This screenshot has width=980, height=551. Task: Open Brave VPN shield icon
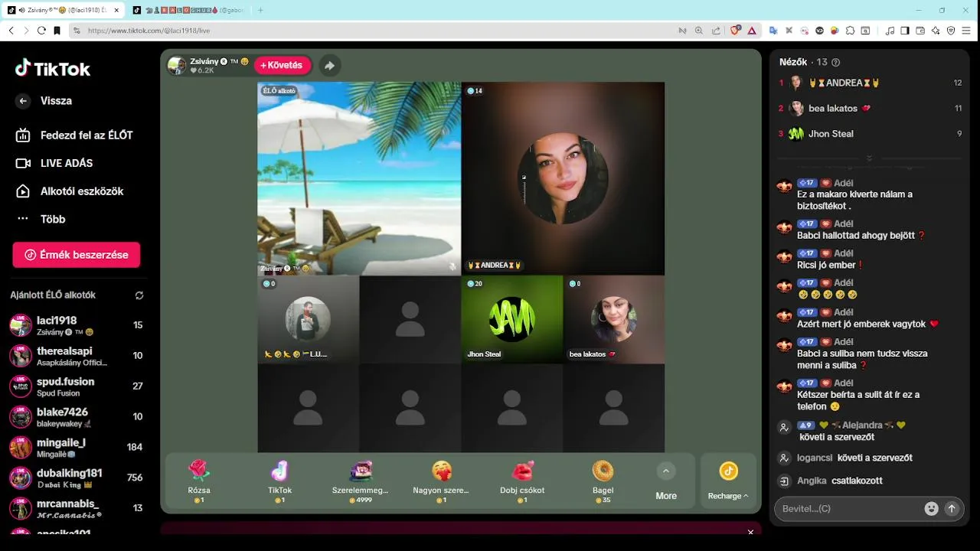951,31
